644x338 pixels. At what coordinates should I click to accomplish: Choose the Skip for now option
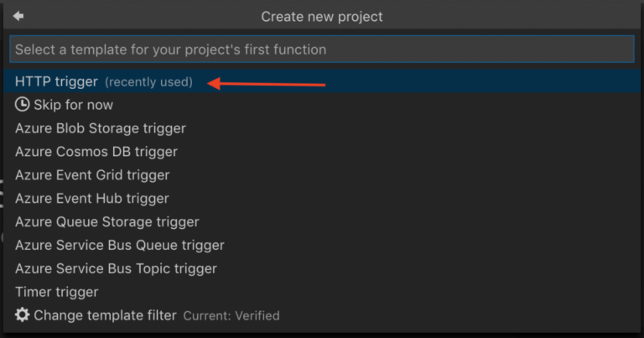coord(73,105)
